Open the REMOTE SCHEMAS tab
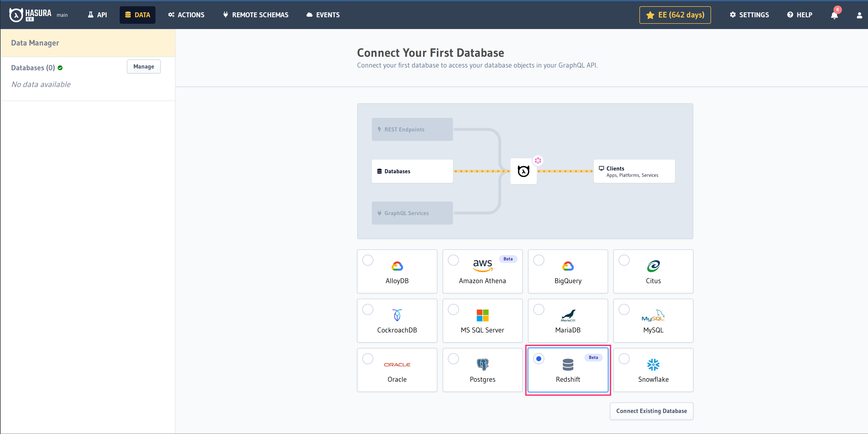This screenshot has height=434, width=868. coord(256,15)
